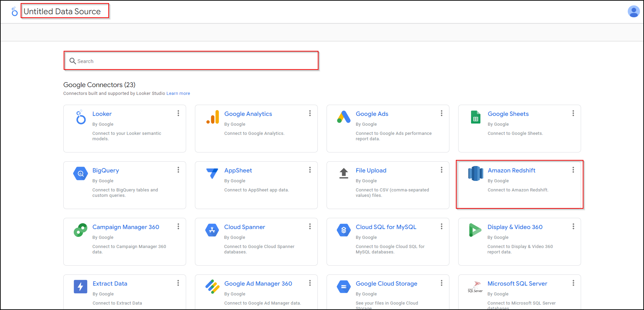Screen dimensions: 644x310
Task: Click the Cloud Spanner connector icon
Action: click(212, 230)
